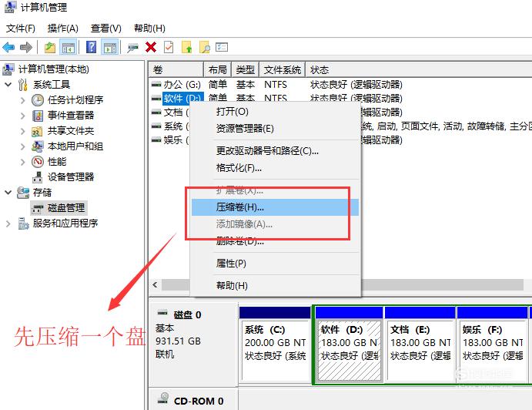
Task: Click the red X Delete toolbar icon
Action: (151, 47)
